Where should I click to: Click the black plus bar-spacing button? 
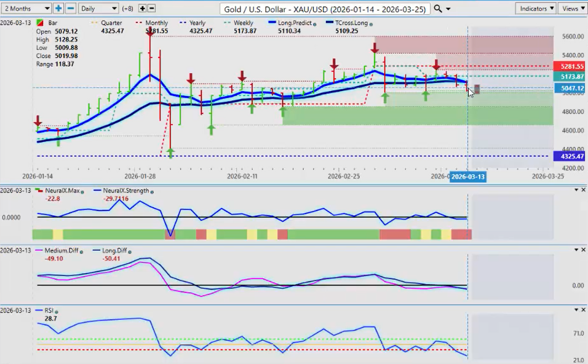pos(143,9)
